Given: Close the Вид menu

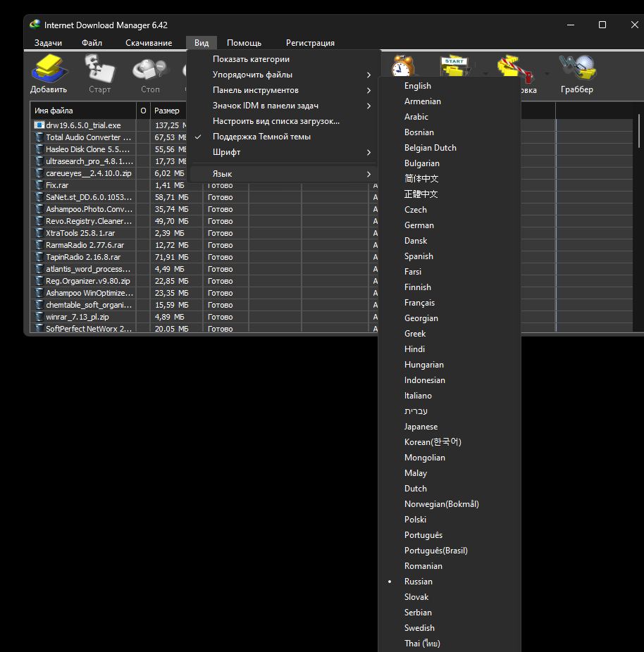Looking at the screenshot, I should [202, 43].
